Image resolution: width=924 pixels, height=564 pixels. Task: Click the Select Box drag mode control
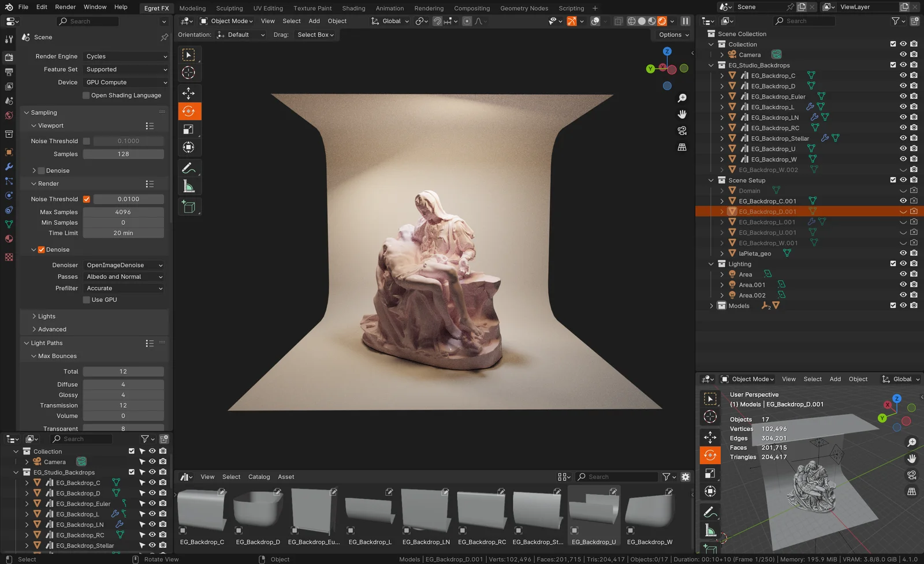[315, 35]
